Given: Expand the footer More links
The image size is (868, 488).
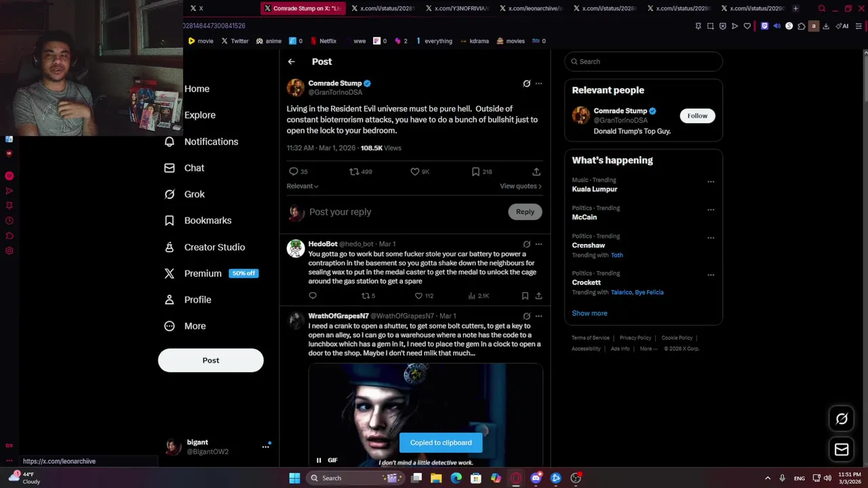Looking at the screenshot, I should [648, 348].
